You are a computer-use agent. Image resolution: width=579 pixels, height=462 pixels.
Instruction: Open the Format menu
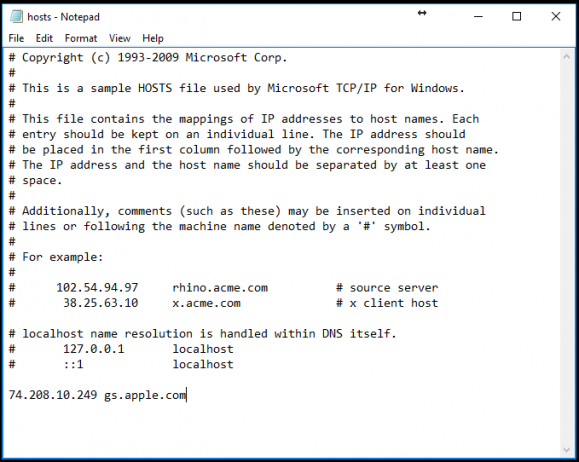coord(81,38)
